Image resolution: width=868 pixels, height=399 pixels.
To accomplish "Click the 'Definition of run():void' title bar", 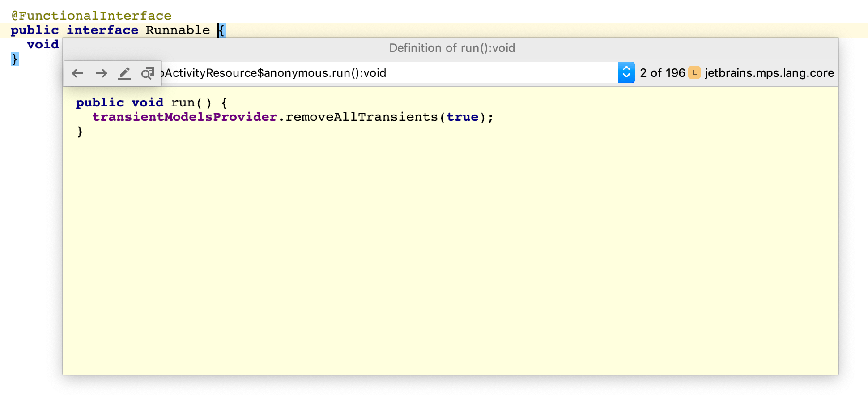I will click(452, 48).
